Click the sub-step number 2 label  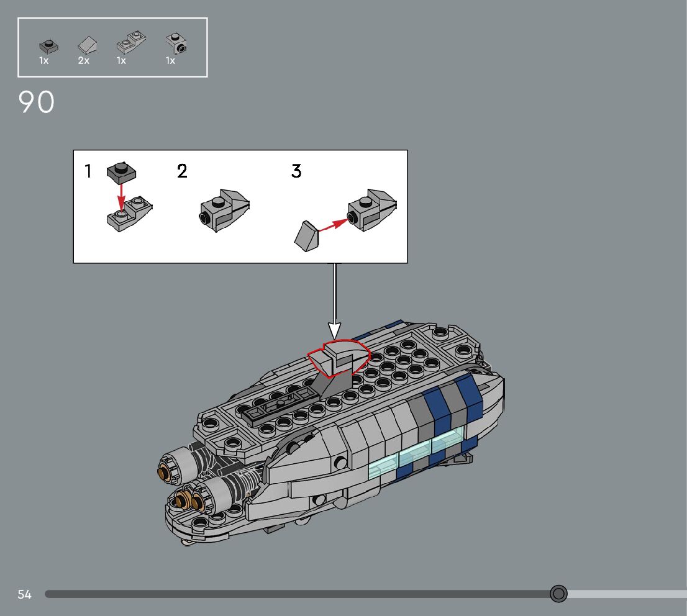(x=182, y=171)
